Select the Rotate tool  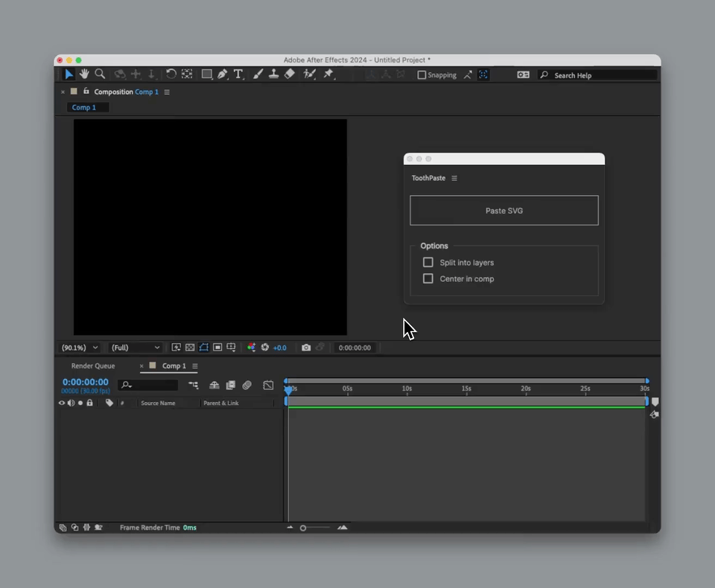click(171, 74)
